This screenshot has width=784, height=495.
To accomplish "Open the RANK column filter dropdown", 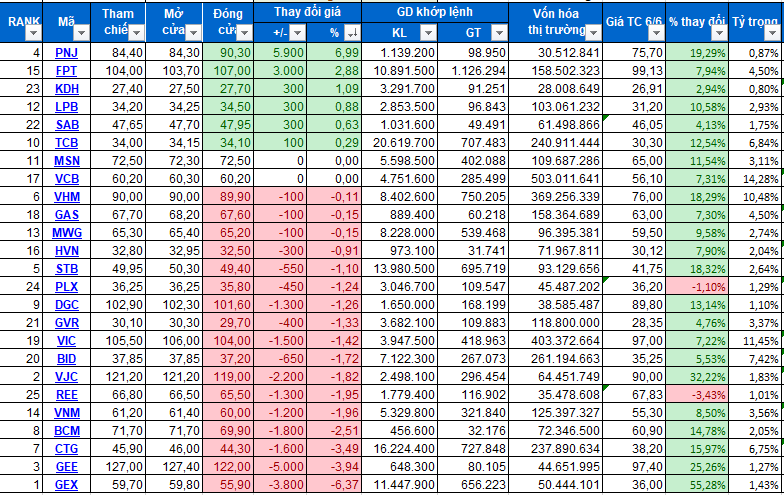I will (x=33, y=33).
